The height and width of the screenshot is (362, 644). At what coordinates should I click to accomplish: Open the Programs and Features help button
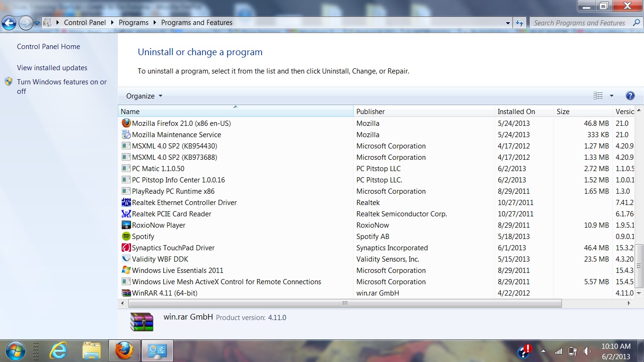(x=630, y=96)
